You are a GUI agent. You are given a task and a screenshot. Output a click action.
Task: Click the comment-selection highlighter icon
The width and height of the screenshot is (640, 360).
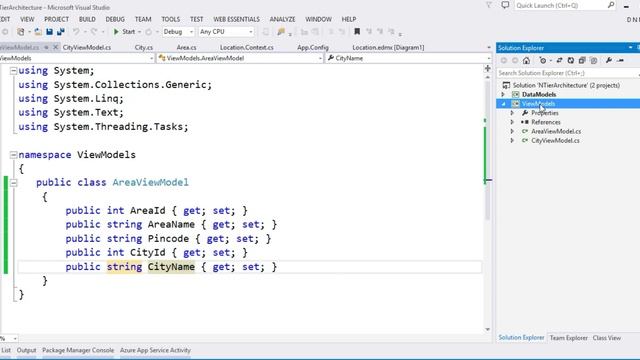tap(281, 31)
